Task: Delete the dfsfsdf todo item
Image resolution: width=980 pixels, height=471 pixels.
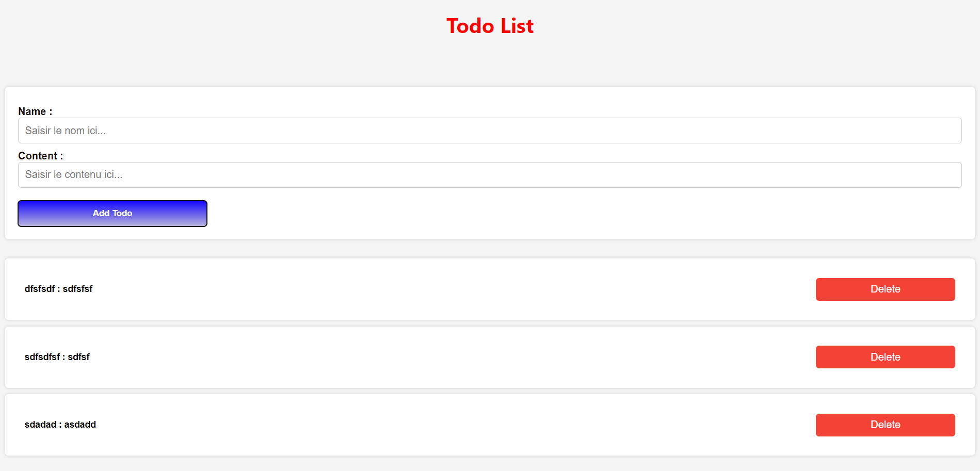Action: point(885,289)
